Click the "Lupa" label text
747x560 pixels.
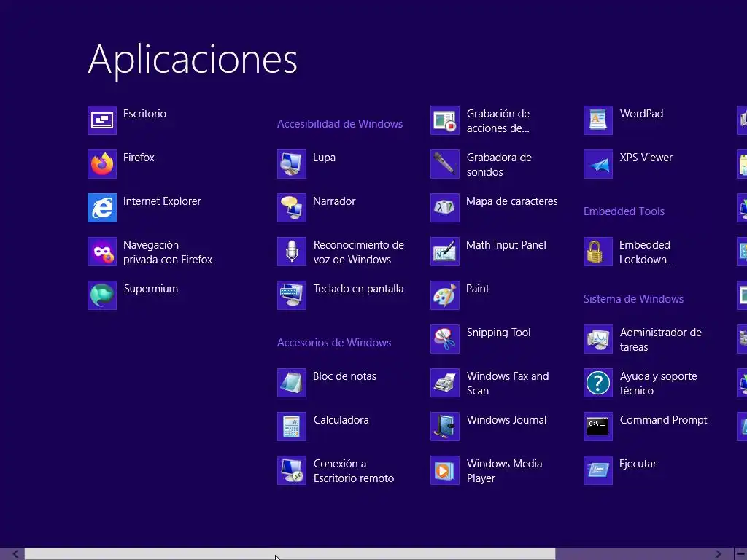tap(324, 157)
